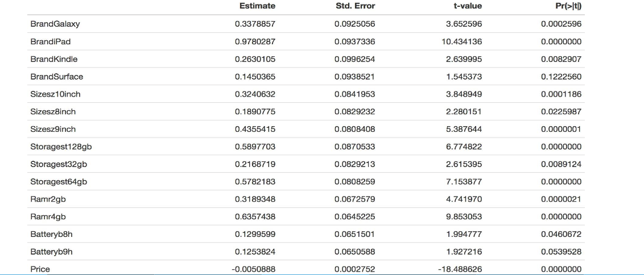The image size is (644, 275).
Task: Select the BrandiPad t-value 10.434136
Action: point(461,41)
